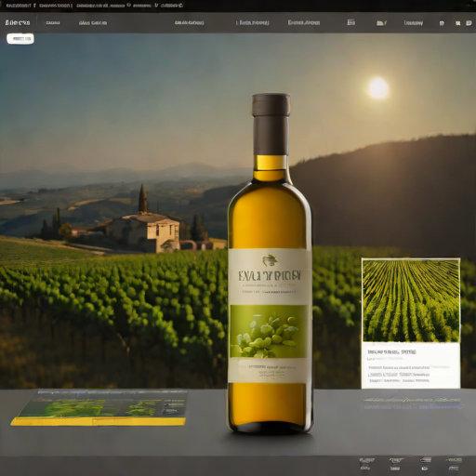The image size is (476, 476).
Task: Click the folder icon in the top navigation bar
Action: [x=381, y=23]
